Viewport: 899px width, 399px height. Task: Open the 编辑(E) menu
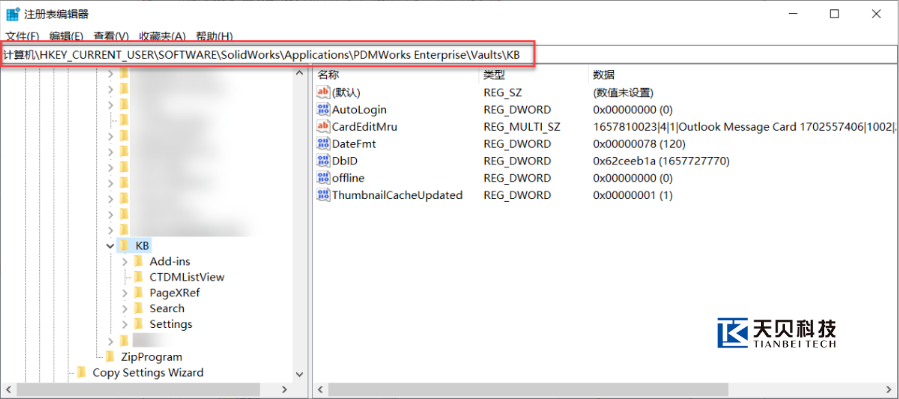tap(66, 36)
